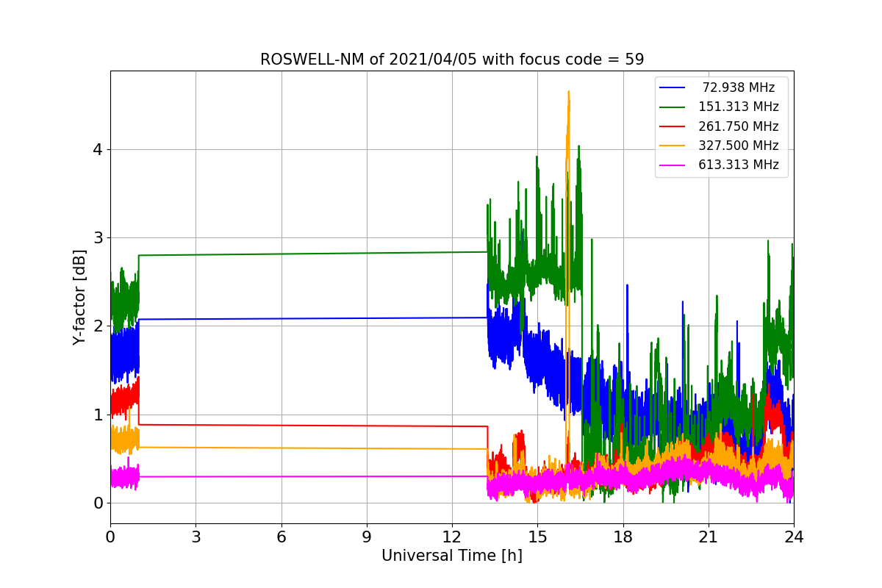The image size is (882, 588).
Task: Click the x-axis tick label 12
Action: [452, 537]
